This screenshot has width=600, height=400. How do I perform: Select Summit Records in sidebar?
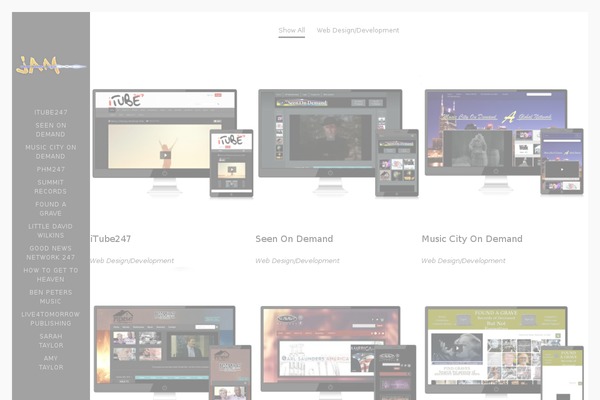[x=51, y=187]
